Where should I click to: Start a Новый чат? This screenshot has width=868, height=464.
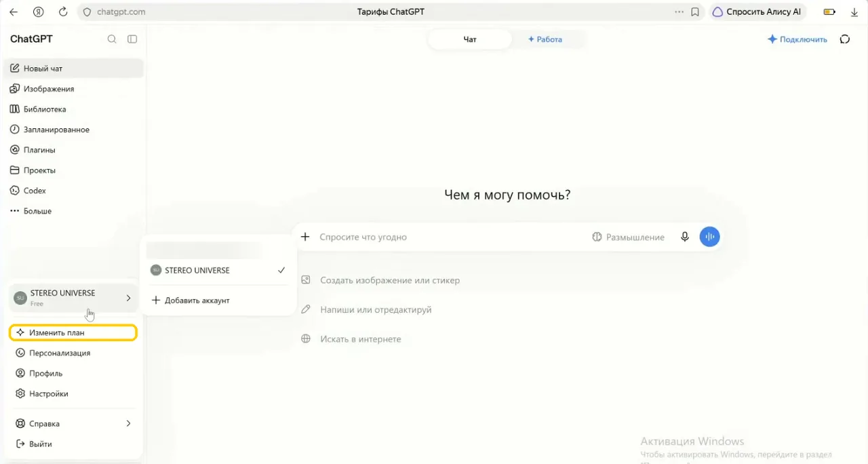click(x=73, y=69)
